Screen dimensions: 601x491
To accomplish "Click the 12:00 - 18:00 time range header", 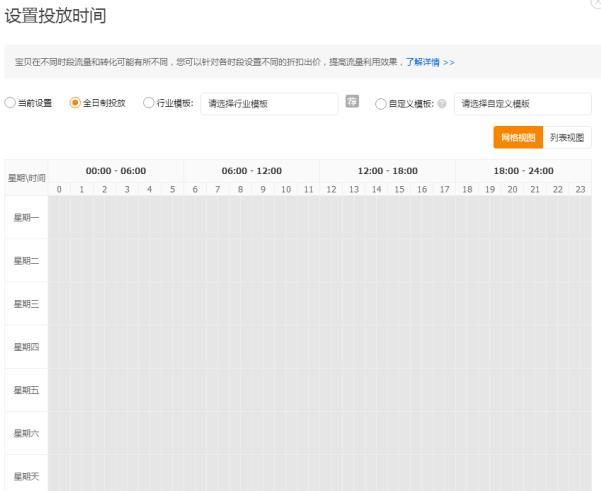I will click(x=387, y=171).
